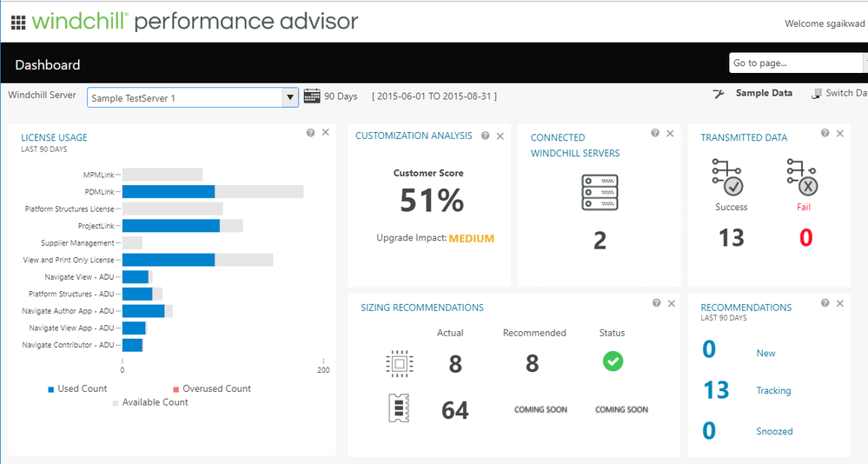Click the Sample Data wrench icon
Screen dimensions: 868x464
pos(719,94)
